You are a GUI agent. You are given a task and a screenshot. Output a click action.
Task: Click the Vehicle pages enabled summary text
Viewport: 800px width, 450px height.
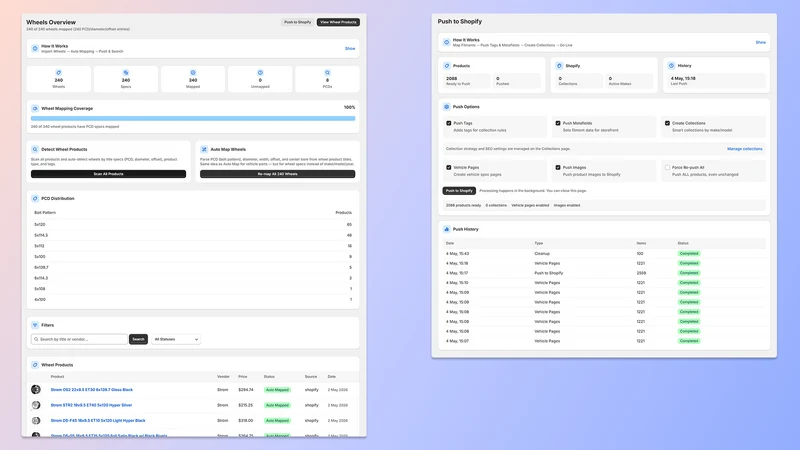[530, 205]
